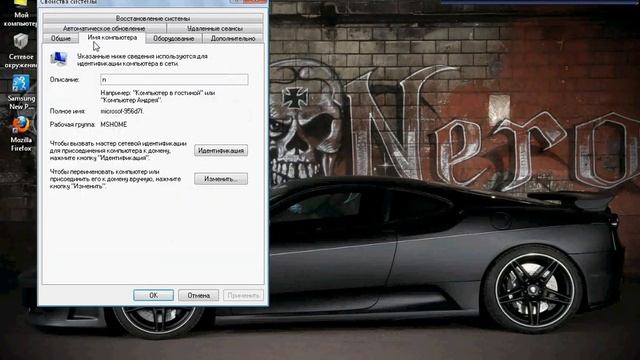Click the Полное имя label

(x=67, y=111)
